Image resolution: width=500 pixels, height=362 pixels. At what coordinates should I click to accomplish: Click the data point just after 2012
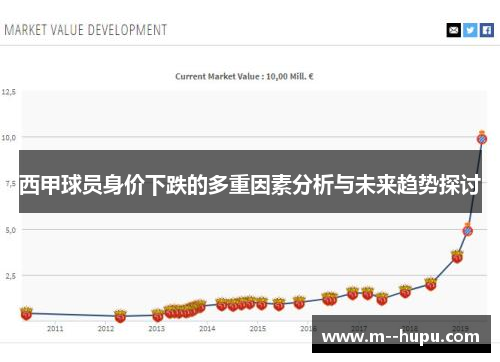point(120,316)
